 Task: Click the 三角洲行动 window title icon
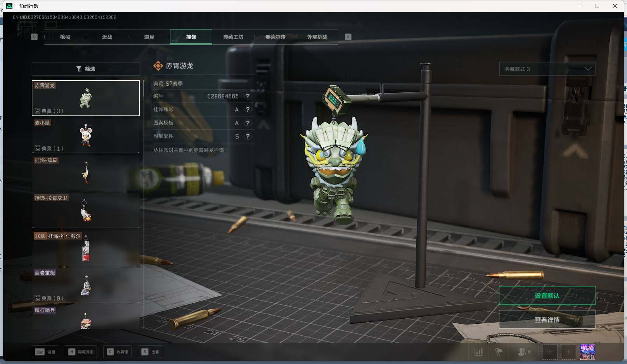[x=9, y=6]
